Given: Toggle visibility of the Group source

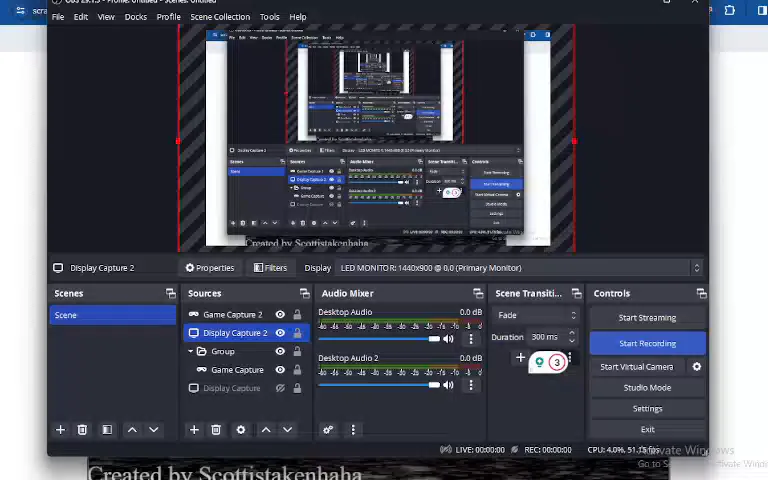Looking at the screenshot, I should pos(280,351).
